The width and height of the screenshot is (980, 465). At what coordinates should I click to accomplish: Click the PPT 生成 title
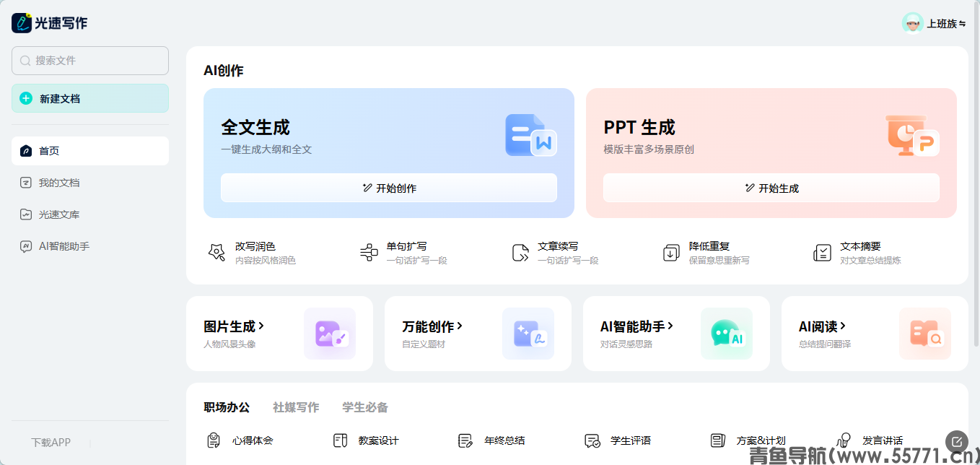tap(639, 128)
